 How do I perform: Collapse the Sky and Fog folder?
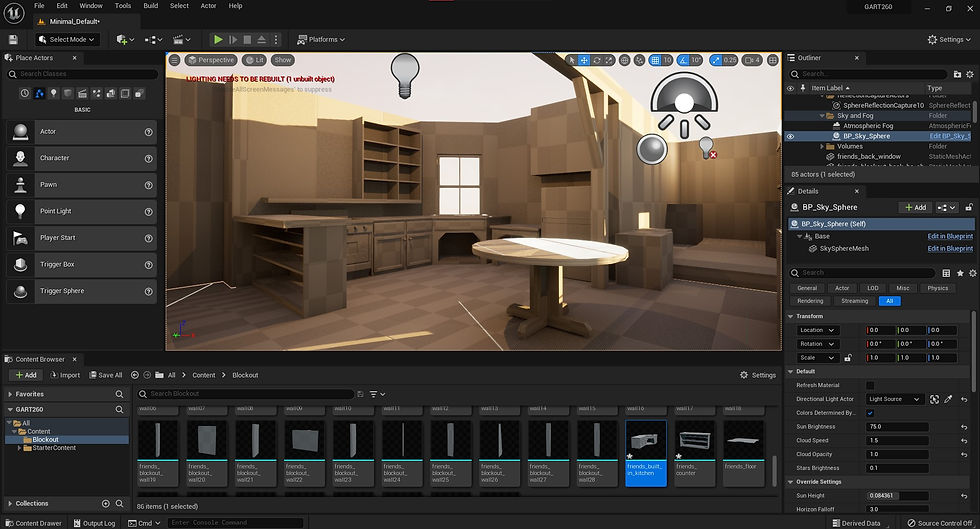pyautogui.click(x=822, y=116)
